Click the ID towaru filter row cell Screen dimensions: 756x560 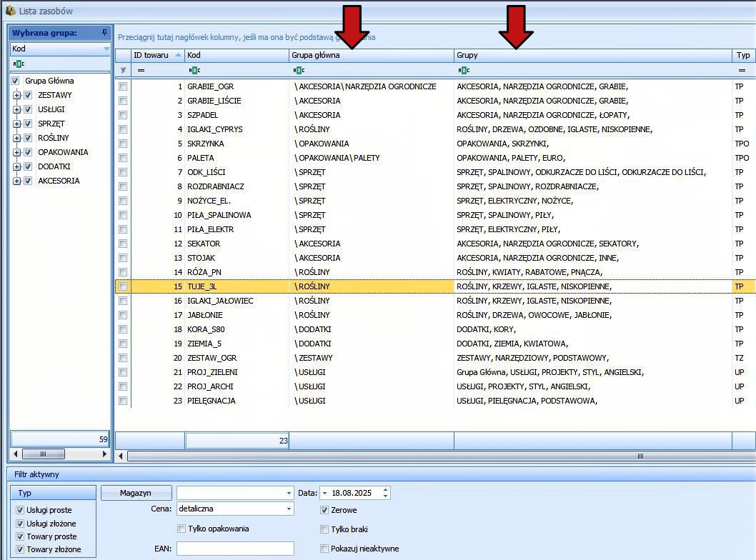click(x=158, y=71)
